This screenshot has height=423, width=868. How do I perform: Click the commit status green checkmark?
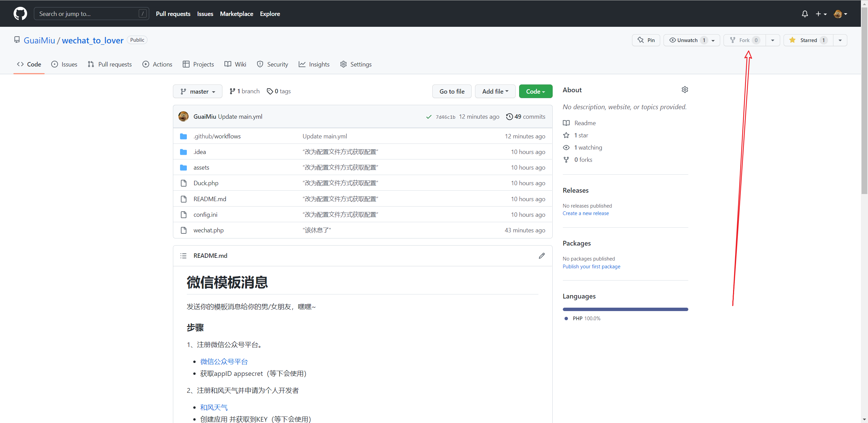[429, 117]
